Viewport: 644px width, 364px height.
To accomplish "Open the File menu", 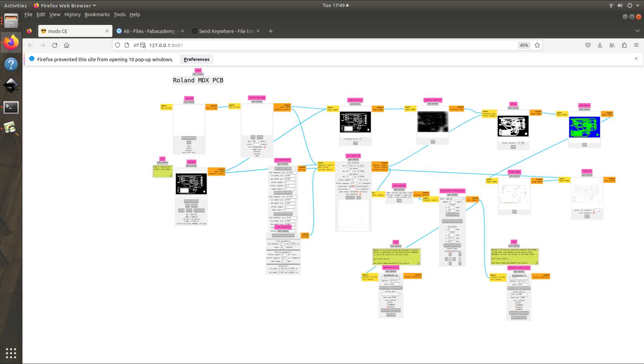I will [x=28, y=15].
